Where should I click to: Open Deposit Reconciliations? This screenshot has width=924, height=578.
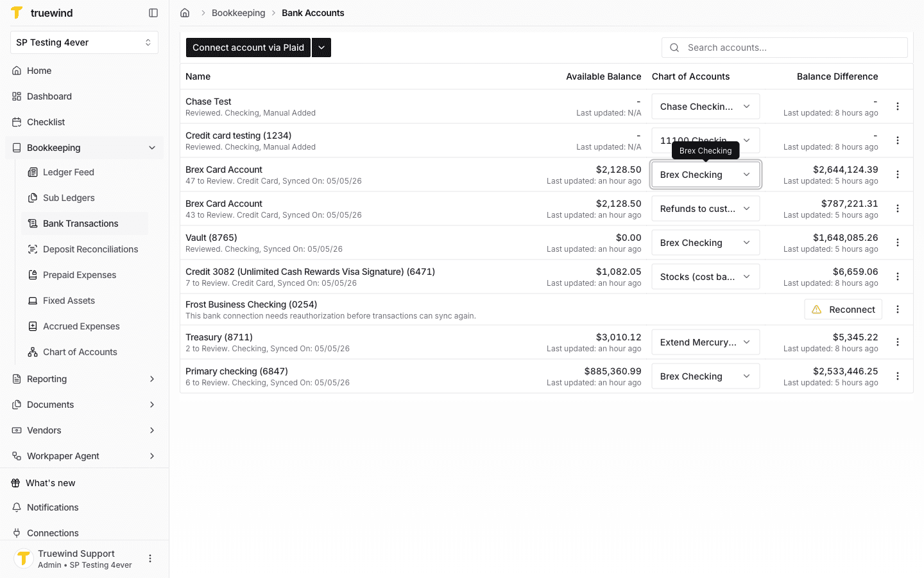(x=84, y=249)
